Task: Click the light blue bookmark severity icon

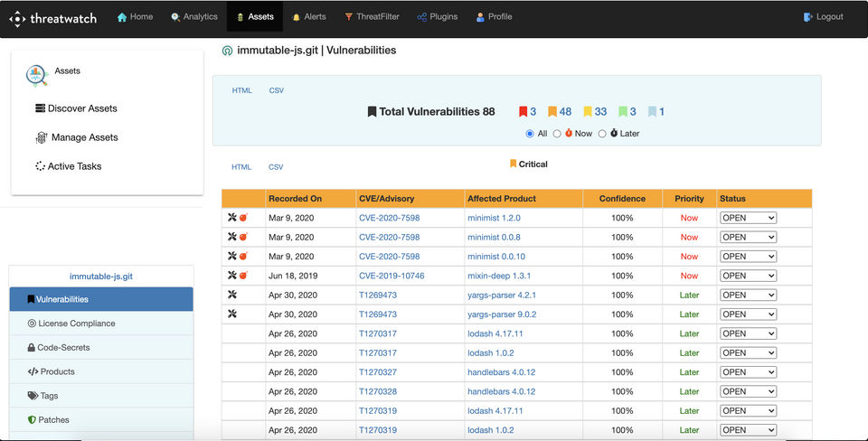Action: point(652,112)
